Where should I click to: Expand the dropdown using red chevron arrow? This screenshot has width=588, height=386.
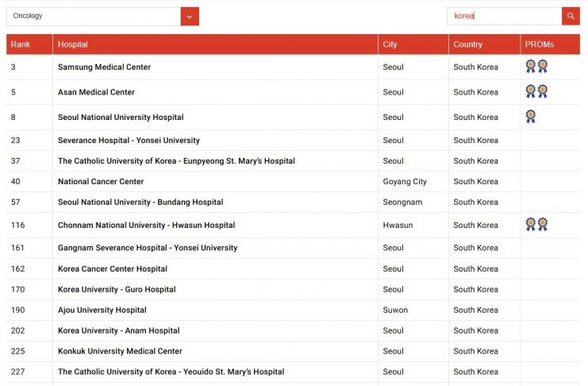pos(190,16)
